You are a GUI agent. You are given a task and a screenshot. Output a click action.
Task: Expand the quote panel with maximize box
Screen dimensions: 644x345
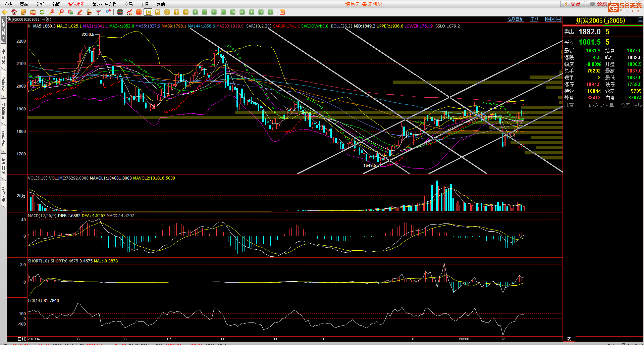click(x=640, y=19)
